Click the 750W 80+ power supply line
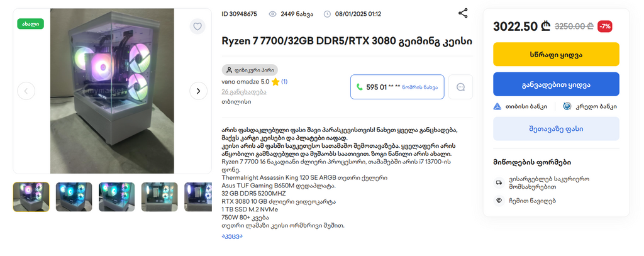The width and height of the screenshot is (644, 256). [245, 218]
